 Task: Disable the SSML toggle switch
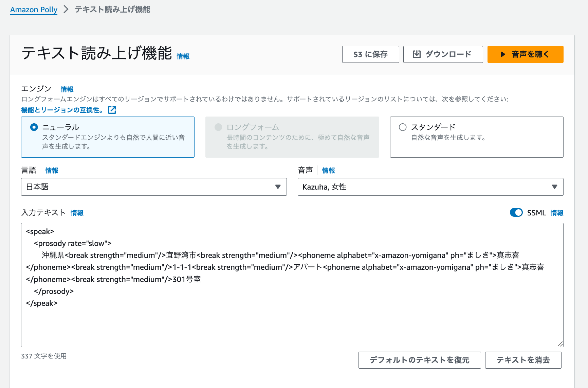tap(516, 212)
